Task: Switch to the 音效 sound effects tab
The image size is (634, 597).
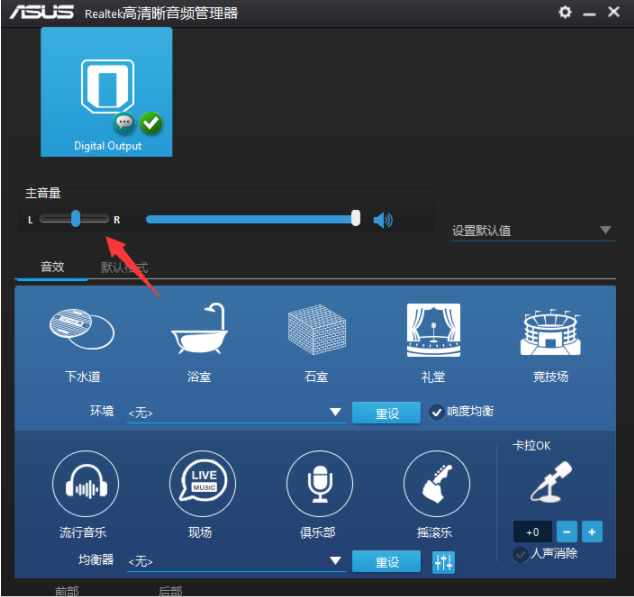Action: click(x=52, y=268)
